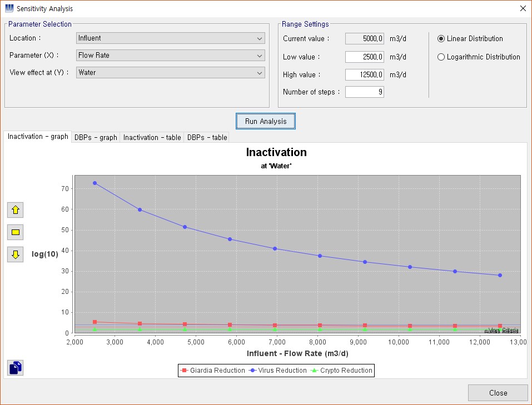Select Logarithmic Distribution radio button
This screenshot has width=532, height=405.
coord(441,57)
